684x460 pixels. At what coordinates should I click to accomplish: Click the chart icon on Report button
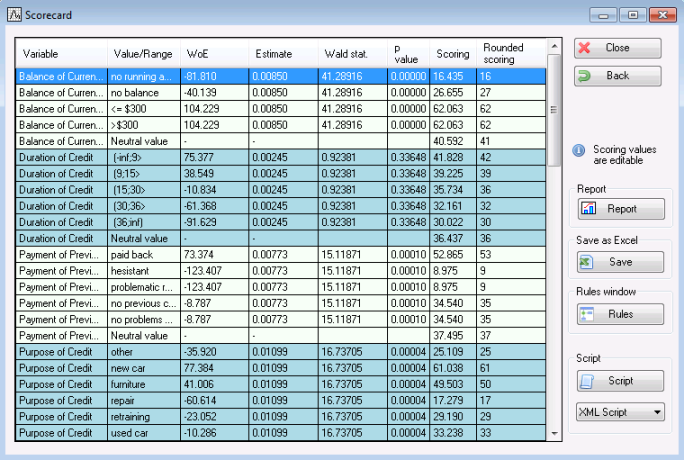click(x=588, y=208)
